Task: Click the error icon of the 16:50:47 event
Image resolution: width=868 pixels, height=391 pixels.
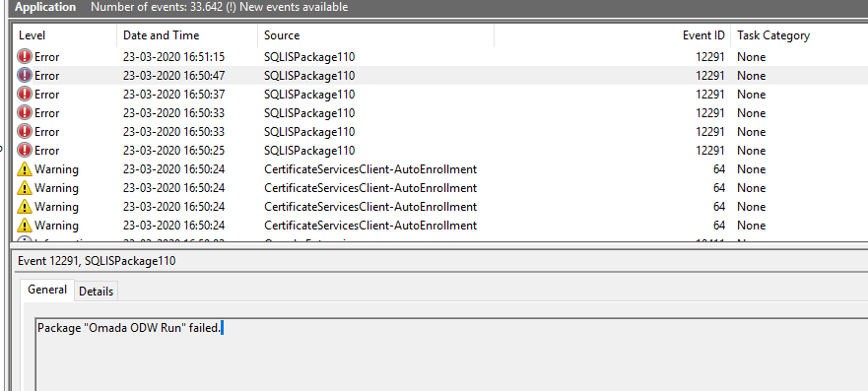Action: (25, 76)
